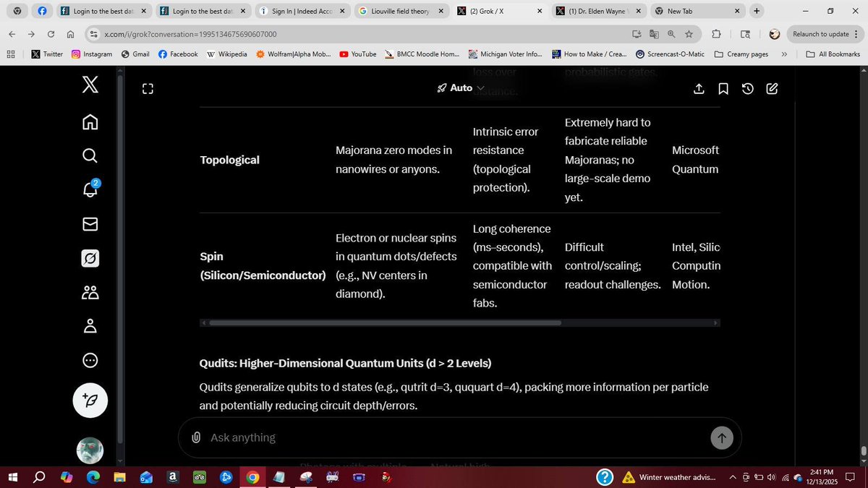Click the translate icon in address bar
Viewport: 868px width, 488px height.
coord(655,34)
